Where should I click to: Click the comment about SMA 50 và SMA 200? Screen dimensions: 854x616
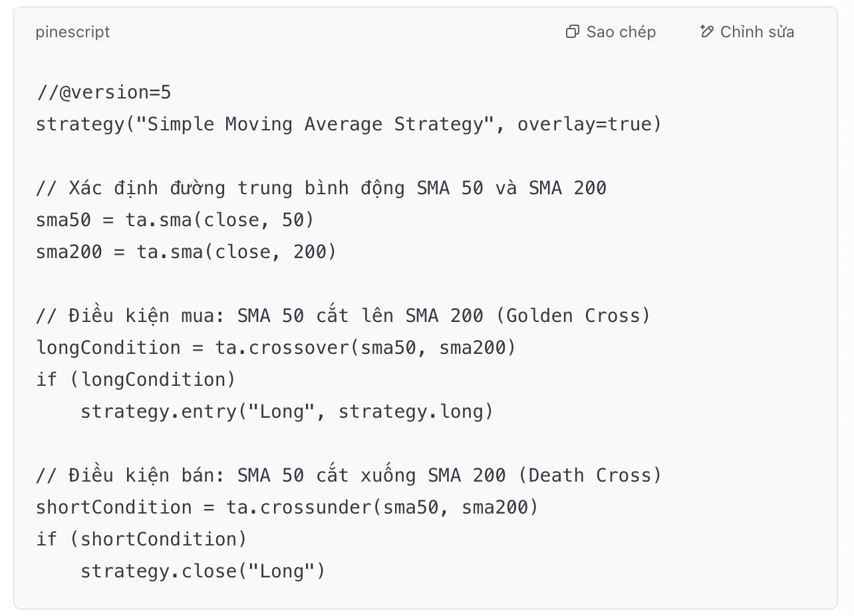click(x=321, y=188)
